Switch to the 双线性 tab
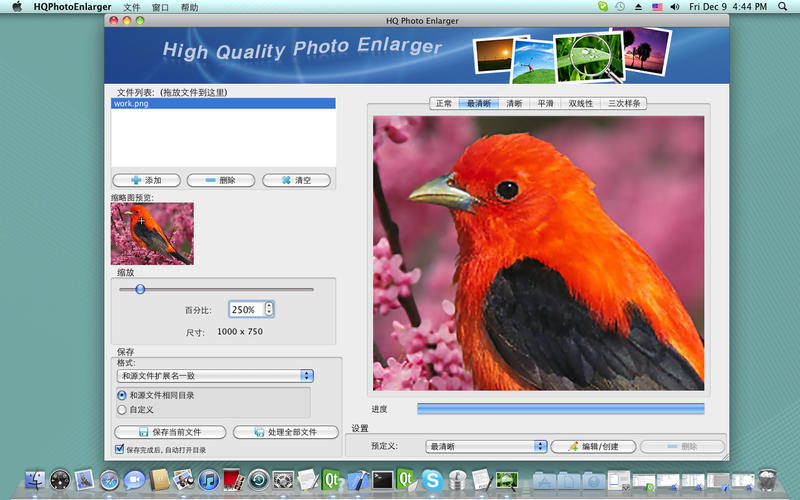 [581, 103]
